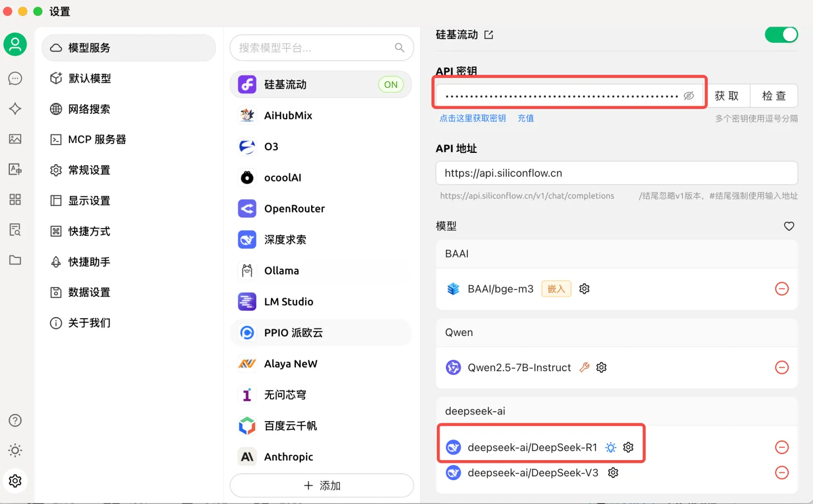Open 快捷助手 settings section
The image size is (813, 504).
point(128,262)
